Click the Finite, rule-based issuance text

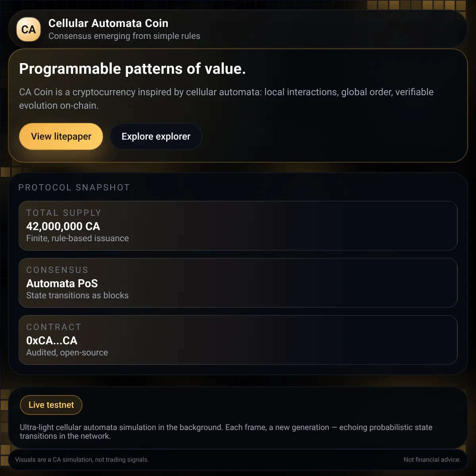tap(77, 238)
